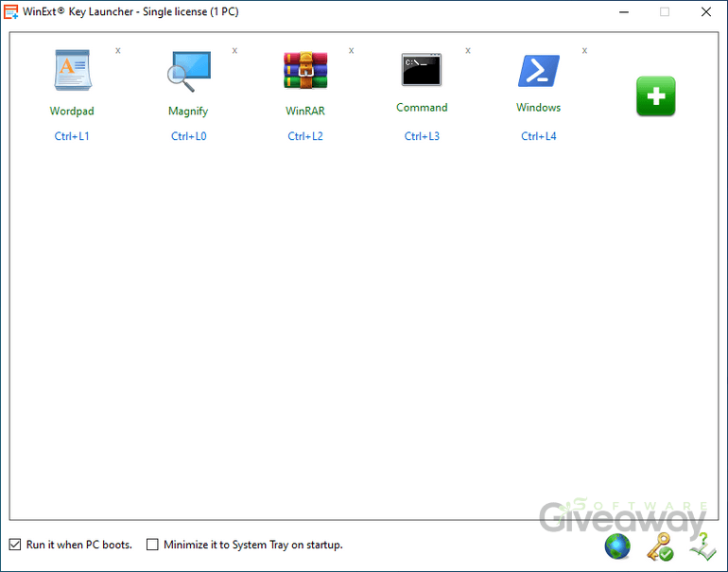Image resolution: width=728 pixels, height=572 pixels.
Task: Launch the Windows PowerShell icon
Action: (539, 71)
